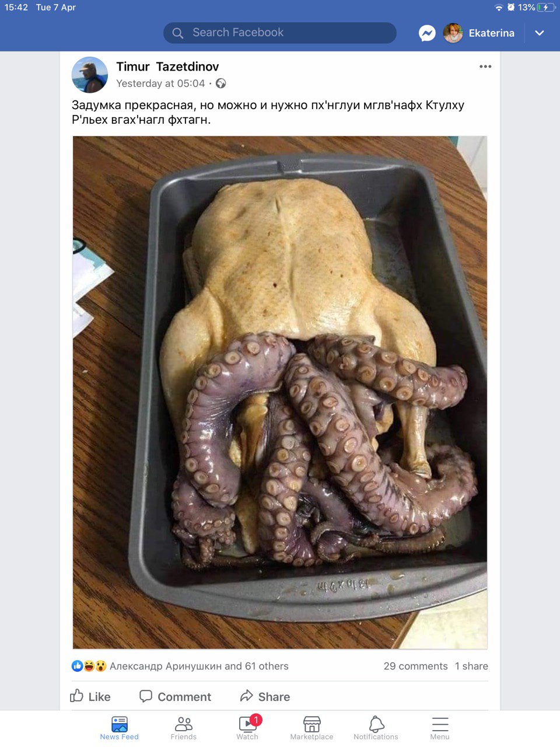Open the hamburger Menu icon
Image resolution: width=560 pixels, height=747 pixels.
440,728
